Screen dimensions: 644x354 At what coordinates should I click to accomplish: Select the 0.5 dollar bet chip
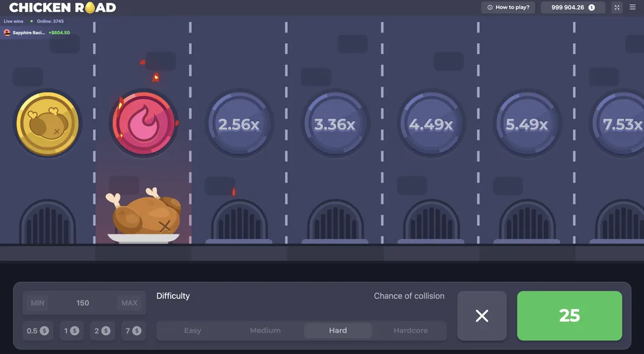pos(37,330)
